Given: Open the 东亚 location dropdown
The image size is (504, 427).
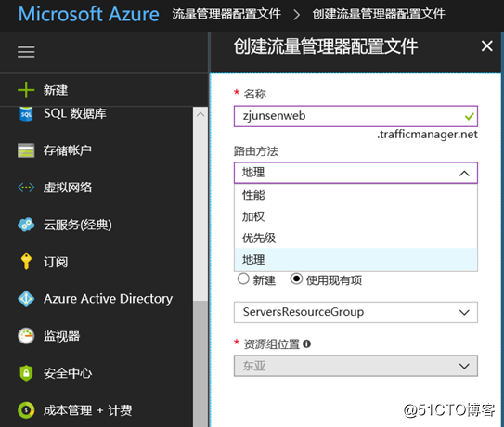Looking at the screenshot, I should (355, 366).
